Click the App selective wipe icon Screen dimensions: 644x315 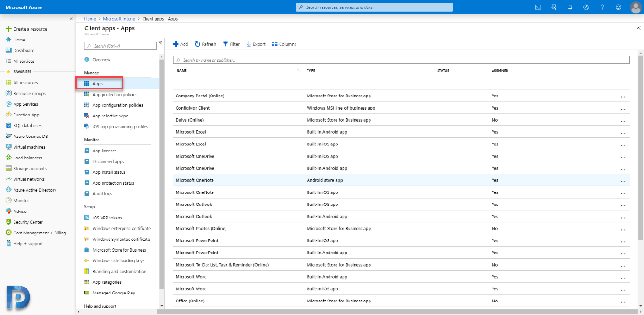pos(87,116)
